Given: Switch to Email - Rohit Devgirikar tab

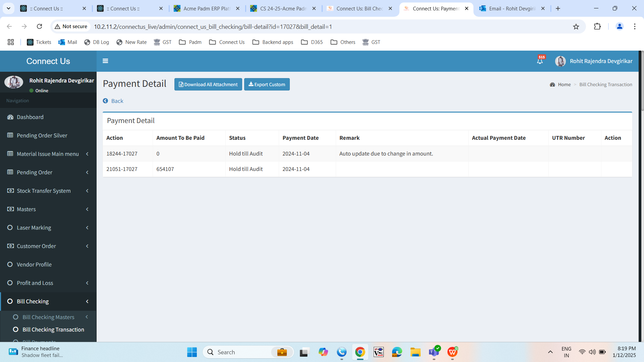Looking at the screenshot, I should pyautogui.click(x=512, y=8).
